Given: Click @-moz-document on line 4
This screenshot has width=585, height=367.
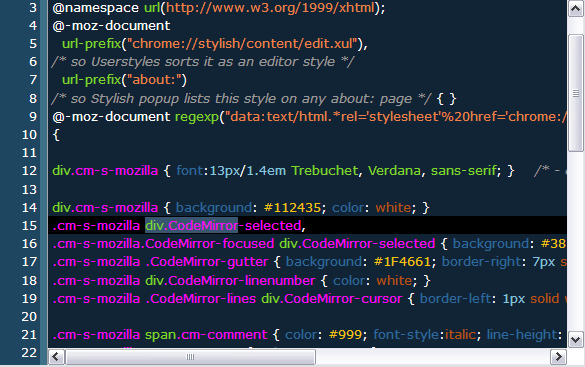Looking at the screenshot, I should (111, 26).
